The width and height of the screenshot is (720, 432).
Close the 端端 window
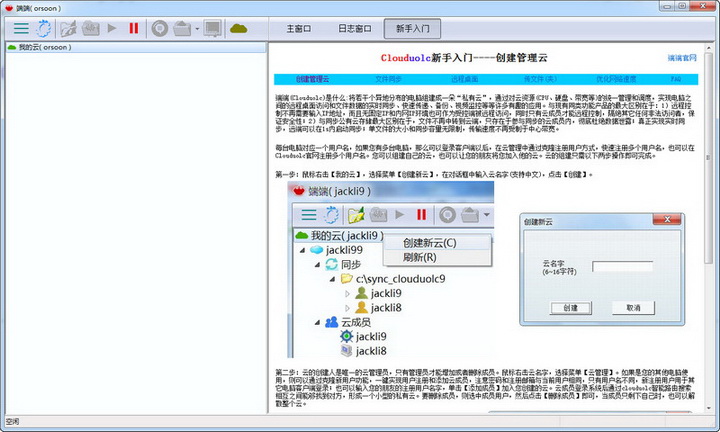(x=703, y=6)
